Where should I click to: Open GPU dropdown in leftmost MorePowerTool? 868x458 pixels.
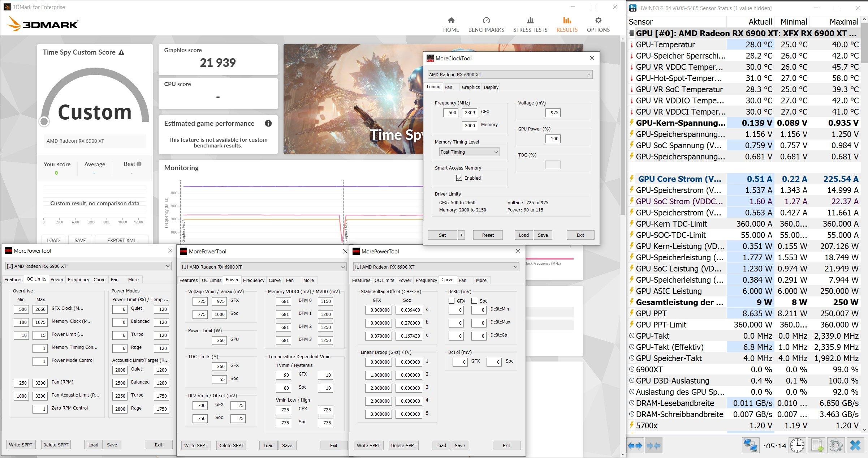(87, 266)
